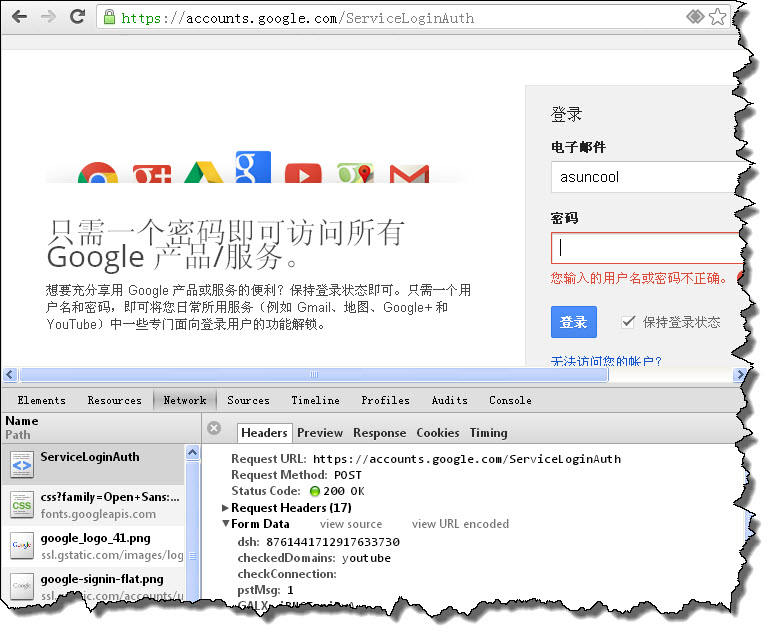Go back using browser back arrow
Viewport: 778px width, 639px height.
click(x=19, y=17)
